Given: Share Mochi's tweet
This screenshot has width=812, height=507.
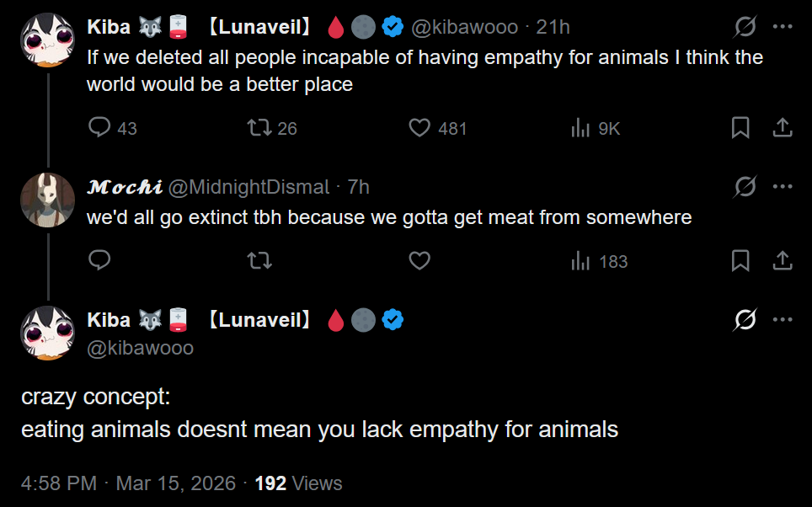Looking at the screenshot, I should click(x=783, y=261).
